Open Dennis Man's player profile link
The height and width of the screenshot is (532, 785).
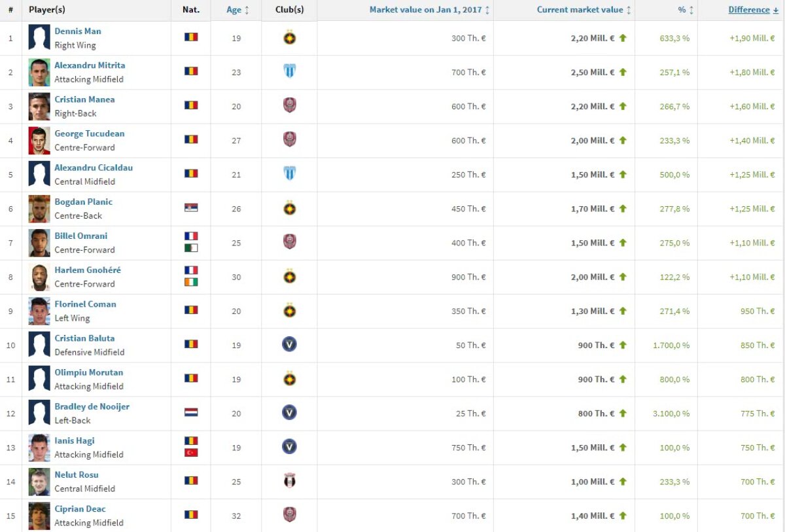[78, 31]
